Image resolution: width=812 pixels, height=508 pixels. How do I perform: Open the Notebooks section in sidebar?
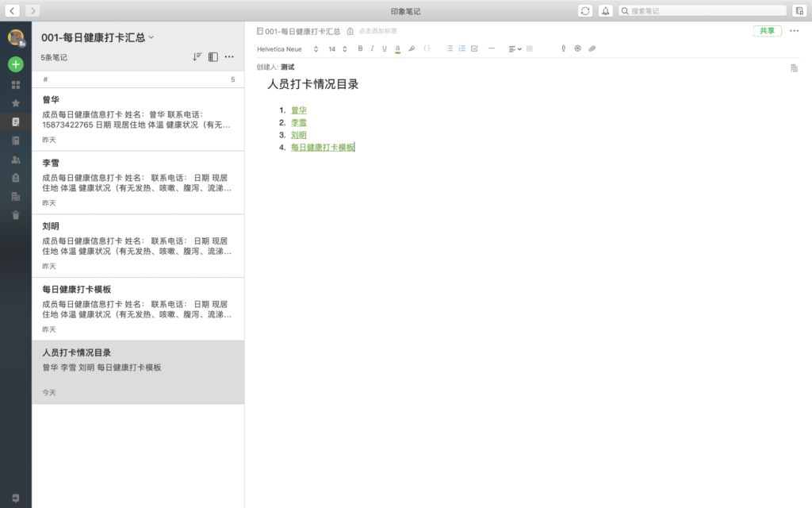click(16, 140)
